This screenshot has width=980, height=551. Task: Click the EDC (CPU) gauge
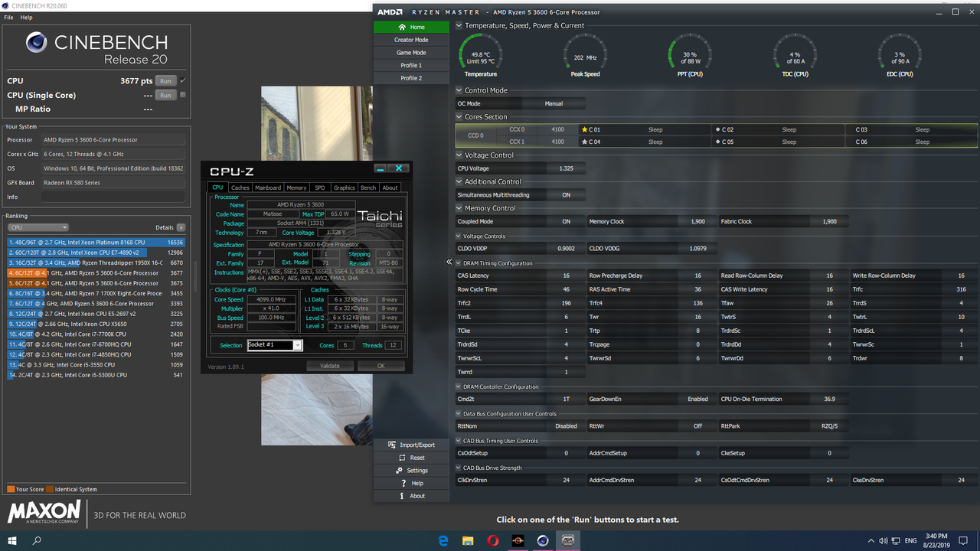click(x=900, y=56)
